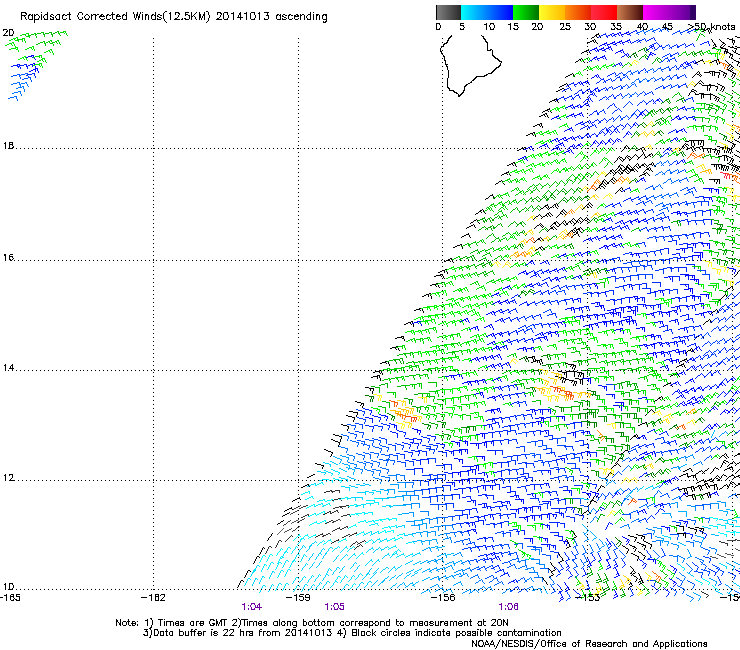Click the latitude 12 axis label

pyautogui.click(x=8, y=478)
